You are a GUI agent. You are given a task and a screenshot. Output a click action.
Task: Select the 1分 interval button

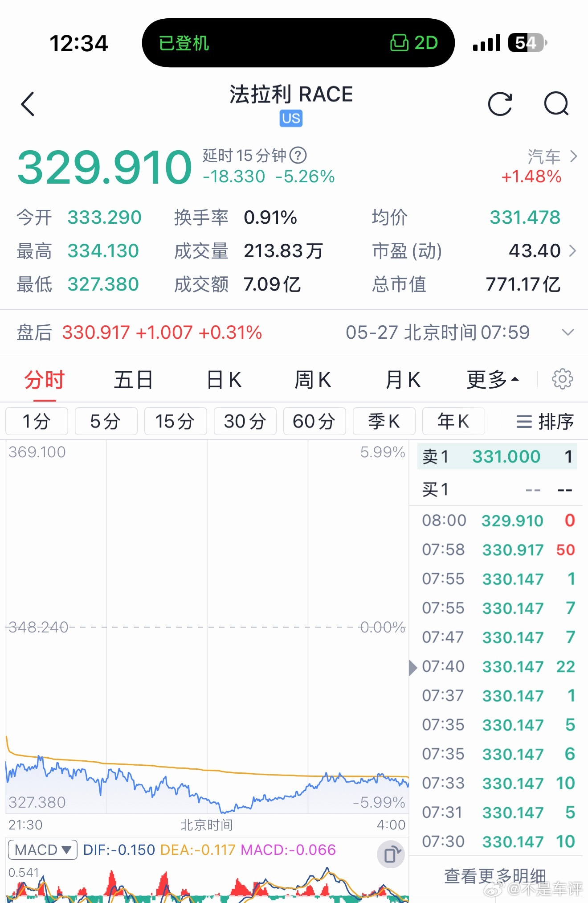(x=37, y=421)
